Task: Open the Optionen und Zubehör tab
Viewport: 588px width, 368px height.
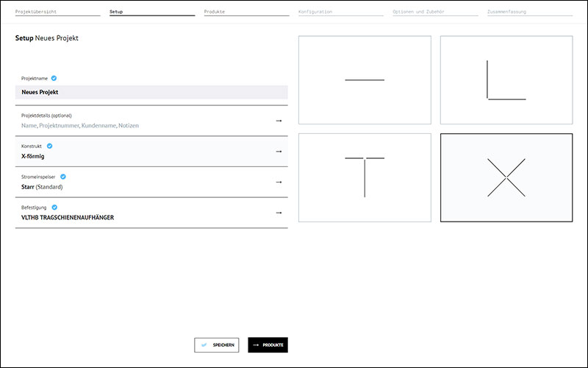Action: (435, 12)
